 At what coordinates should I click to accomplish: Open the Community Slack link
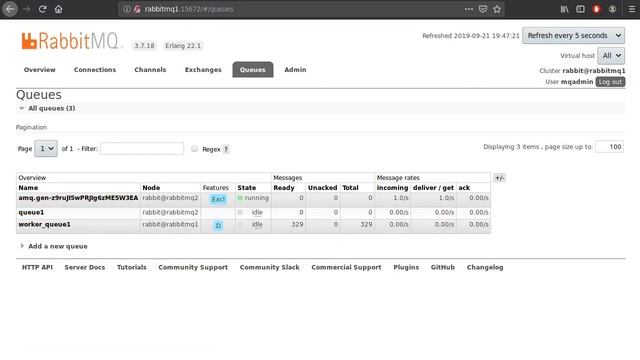point(269,267)
